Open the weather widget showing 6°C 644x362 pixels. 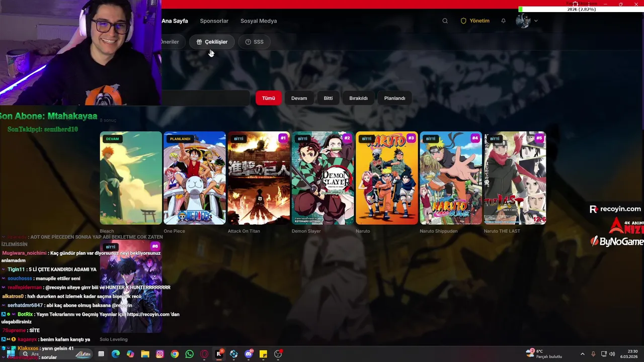(x=544, y=354)
